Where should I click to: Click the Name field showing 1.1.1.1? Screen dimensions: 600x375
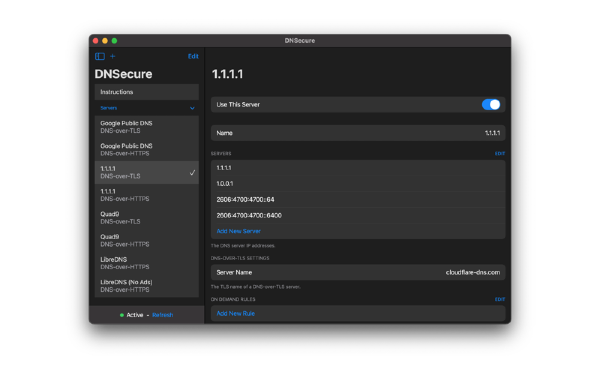pyautogui.click(x=358, y=133)
